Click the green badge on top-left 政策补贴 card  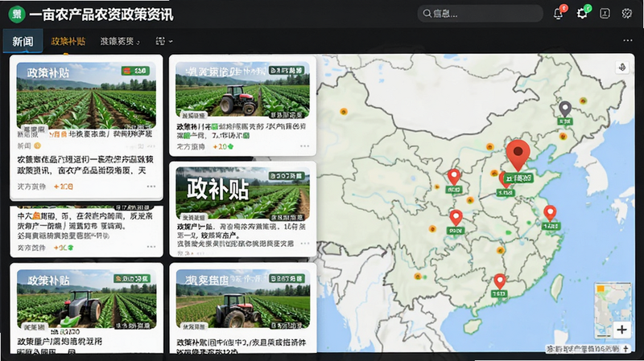tap(135, 71)
